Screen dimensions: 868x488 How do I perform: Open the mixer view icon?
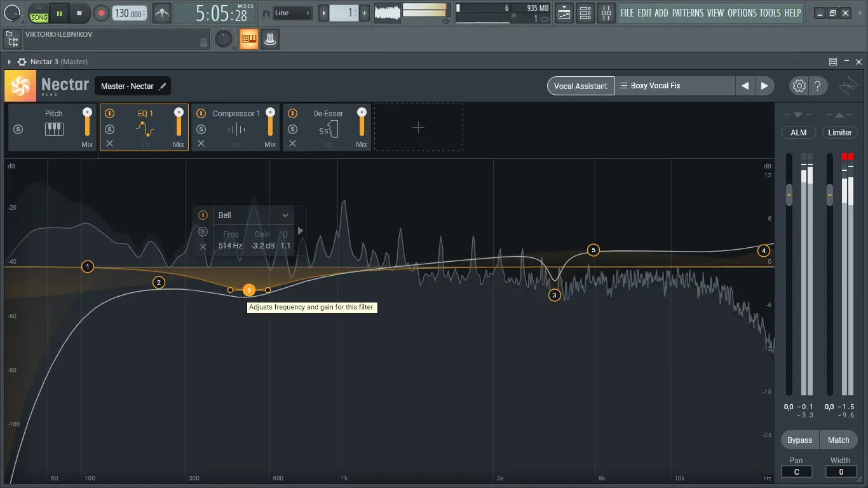(x=606, y=13)
